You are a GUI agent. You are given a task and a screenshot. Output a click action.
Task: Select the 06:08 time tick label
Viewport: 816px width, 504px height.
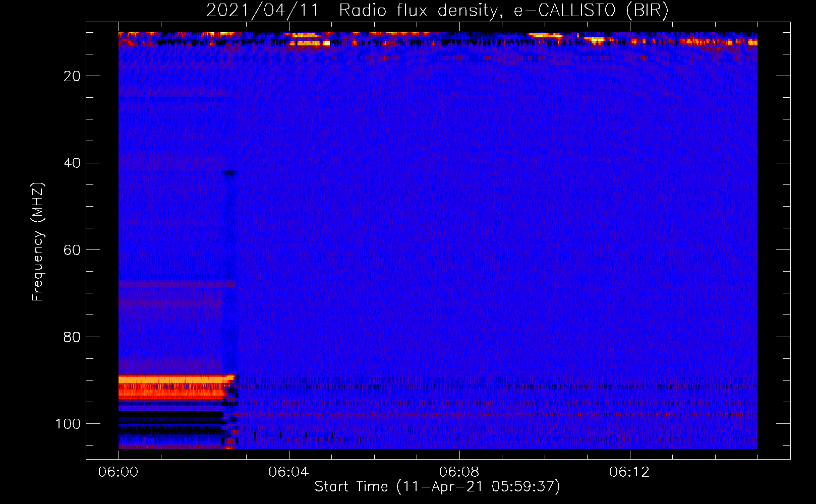tap(459, 472)
